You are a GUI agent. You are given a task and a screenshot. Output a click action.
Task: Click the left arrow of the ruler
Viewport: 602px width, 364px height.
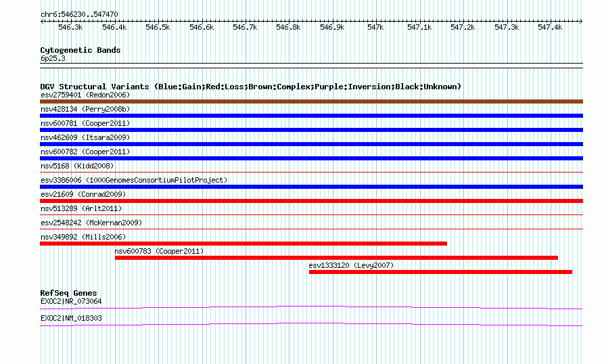pos(42,21)
